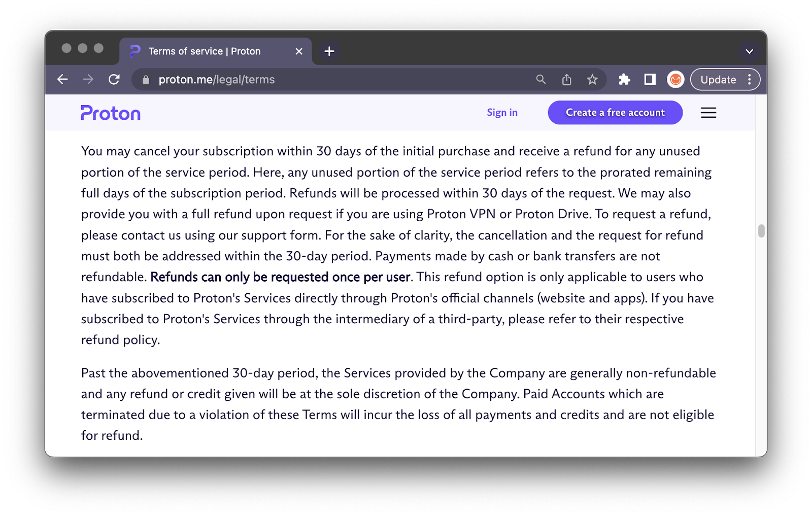812x516 pixels.
Task: Expand the tab search chevron
Action: 749,51
